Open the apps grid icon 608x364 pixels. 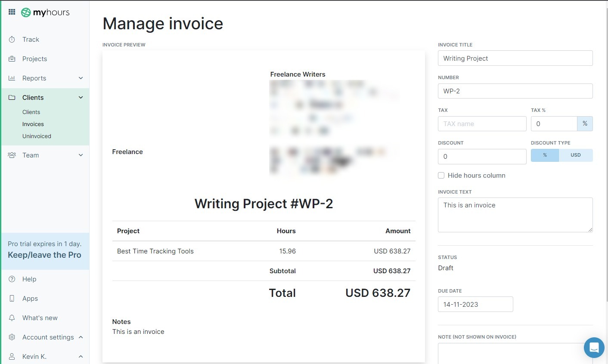click(12, 12)
